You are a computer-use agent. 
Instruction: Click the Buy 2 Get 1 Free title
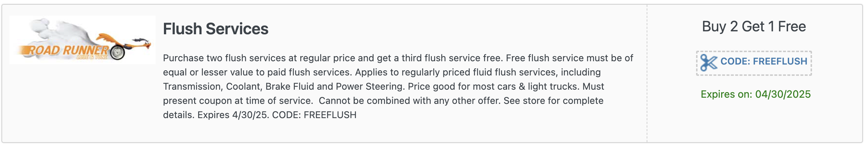click(754, 27)
